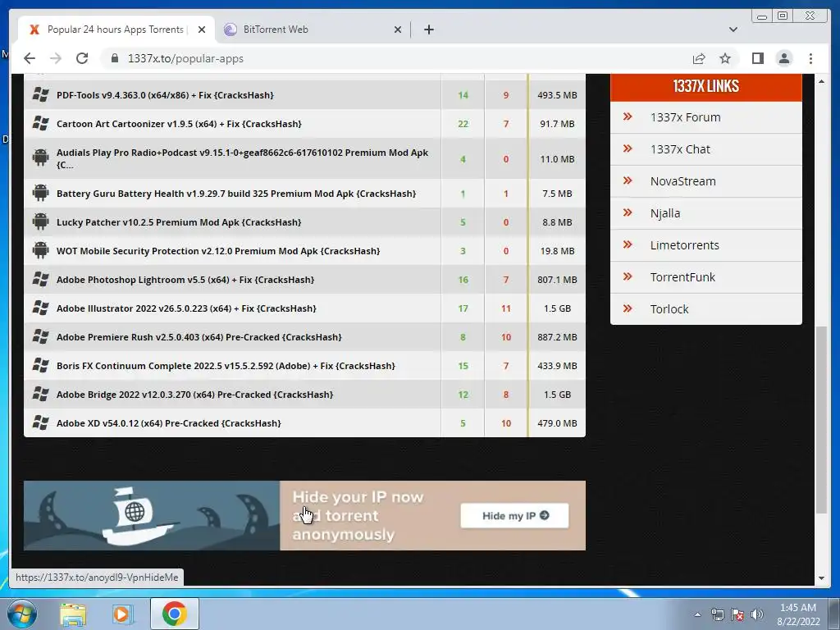Click the Hide my IP button
The height and width of the screenshot is (630, 840).
coord(514,515)
